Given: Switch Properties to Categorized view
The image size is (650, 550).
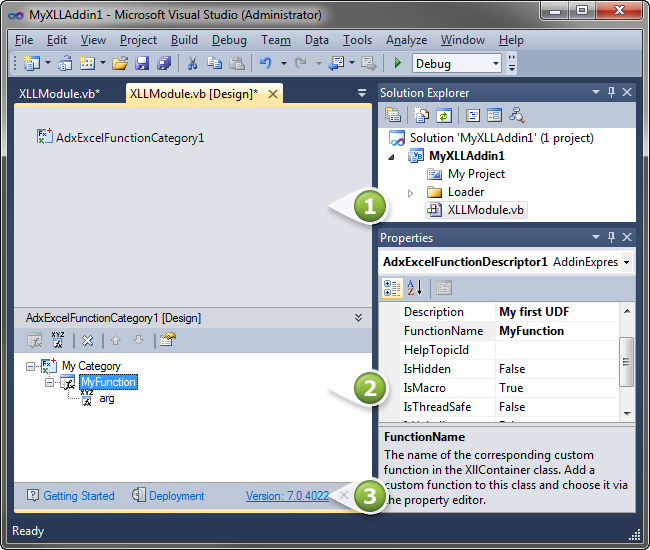Looking at the screenshot, I should point(392,288).
